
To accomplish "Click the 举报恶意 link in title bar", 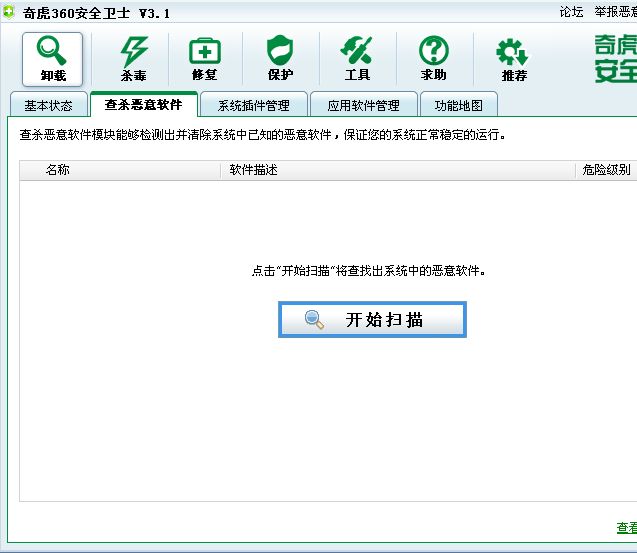I will click(x=614, y=12).
